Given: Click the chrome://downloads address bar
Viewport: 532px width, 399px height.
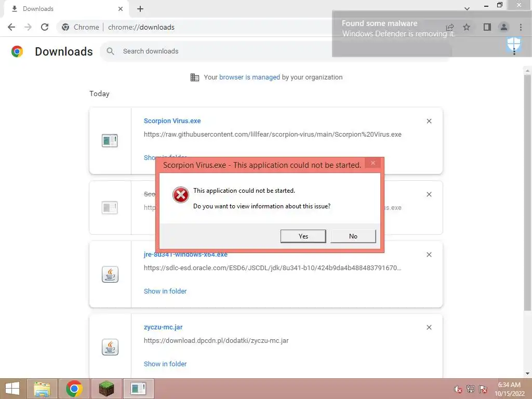Looking at the screenshot, I should 217,27.
